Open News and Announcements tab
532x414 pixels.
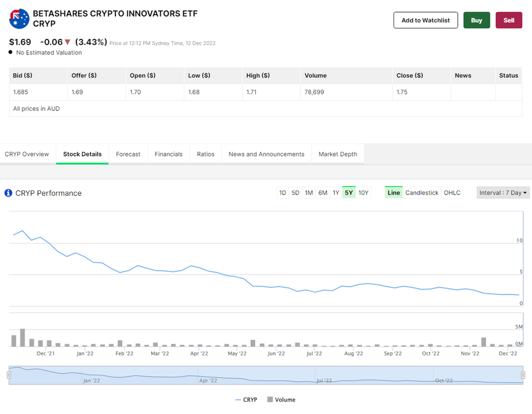(267, 154)
